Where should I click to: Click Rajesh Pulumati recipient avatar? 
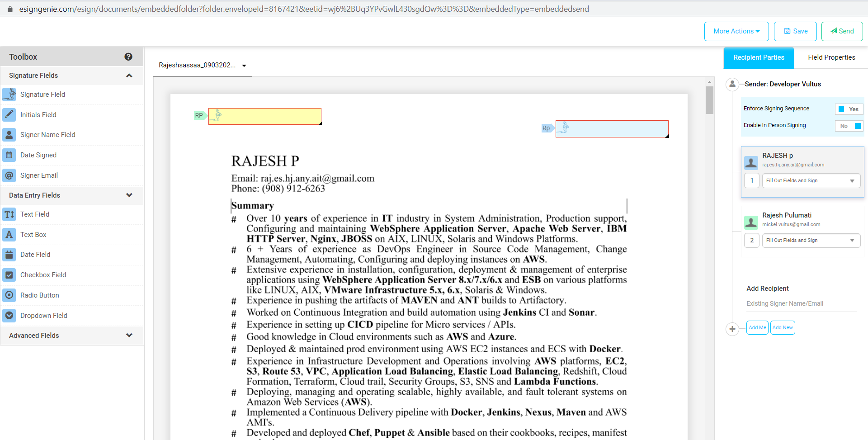click(x=751, y=222)
